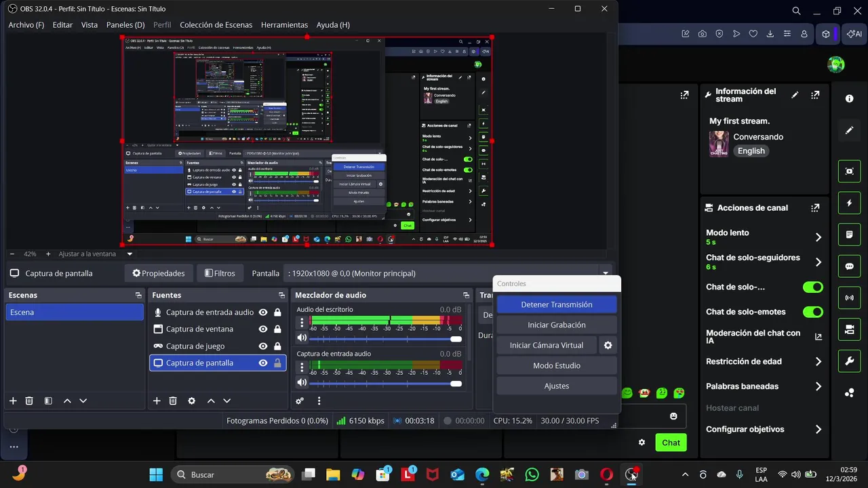This screenshot has width=868, height=488.
Task: Open Colección de Escenas menu
Action: point(216,24)
